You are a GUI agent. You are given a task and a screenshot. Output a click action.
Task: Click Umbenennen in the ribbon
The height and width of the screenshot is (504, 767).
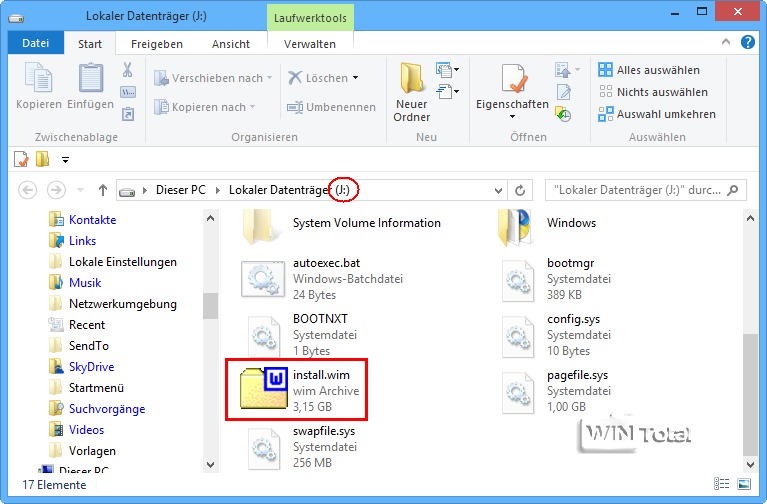(x=331, y=107)
